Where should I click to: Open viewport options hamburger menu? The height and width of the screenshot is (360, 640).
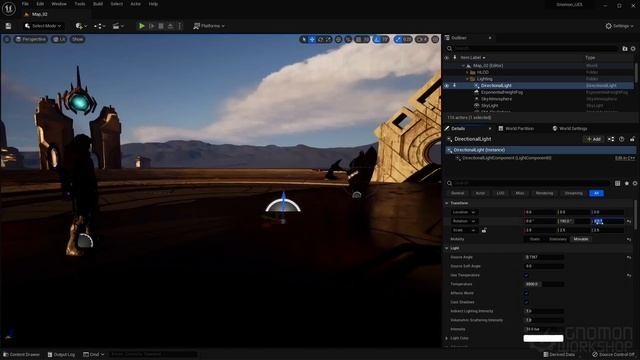click(x=7, y=39)
